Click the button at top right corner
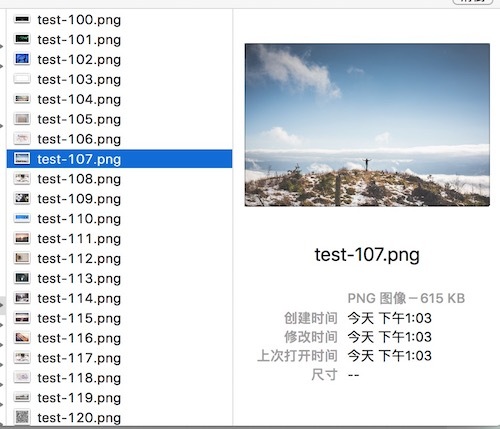 pyautogui.click(x=473, y=2)
